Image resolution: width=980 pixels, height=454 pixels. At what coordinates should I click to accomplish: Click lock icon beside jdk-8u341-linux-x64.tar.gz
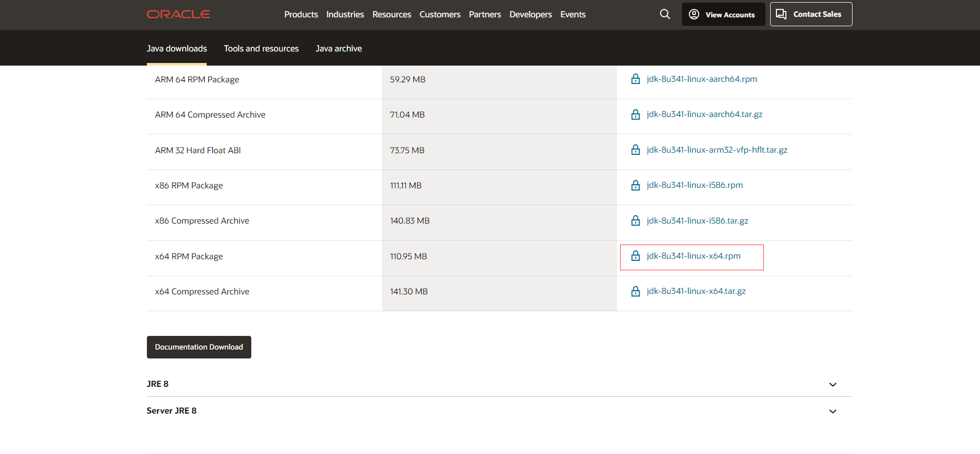635,291
